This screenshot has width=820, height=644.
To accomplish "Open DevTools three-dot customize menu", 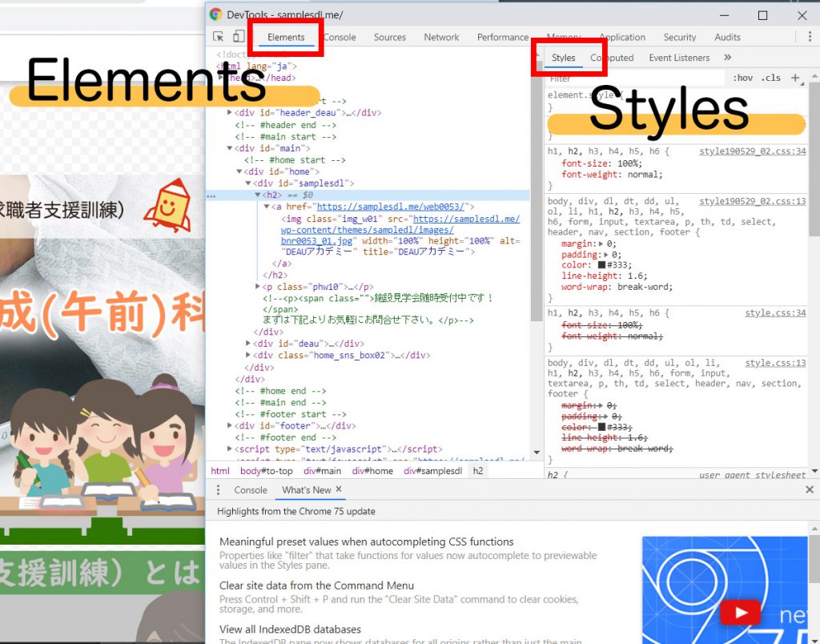I will pyautogui.click(x=809, y=37).
